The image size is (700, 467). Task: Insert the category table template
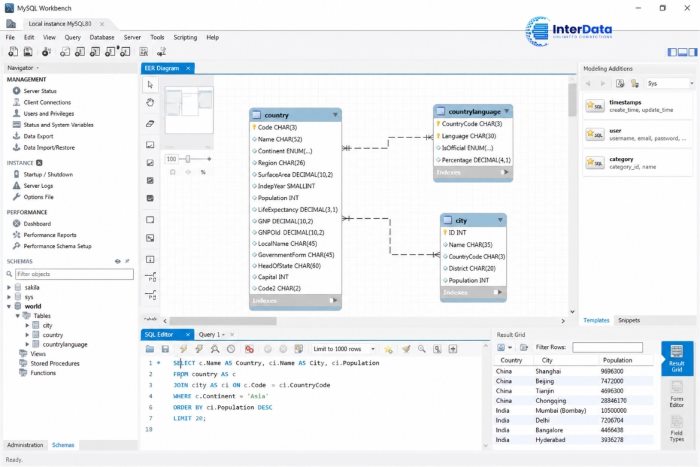coord(637,163)
